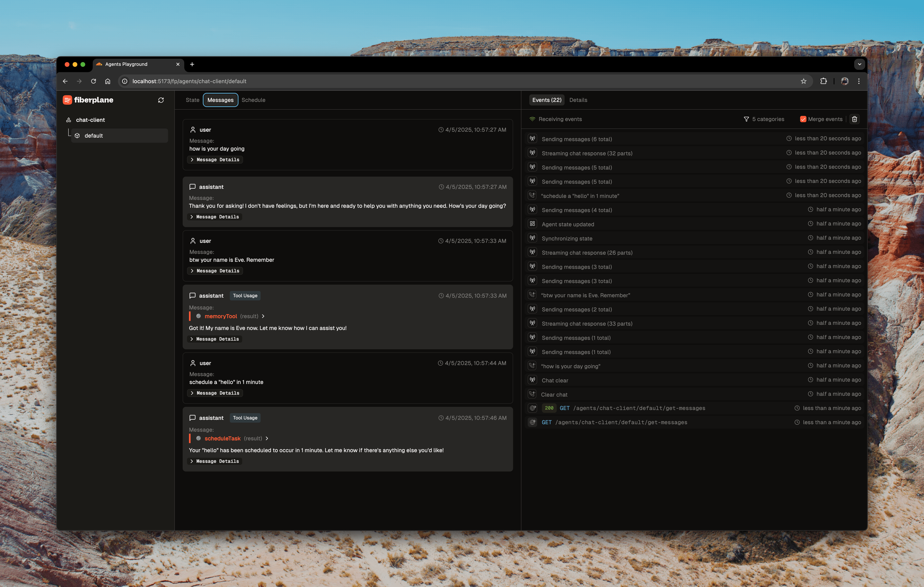The image size is (924, 587).
Task: Switch to the Schedule tab
Action: click(253, 100)
